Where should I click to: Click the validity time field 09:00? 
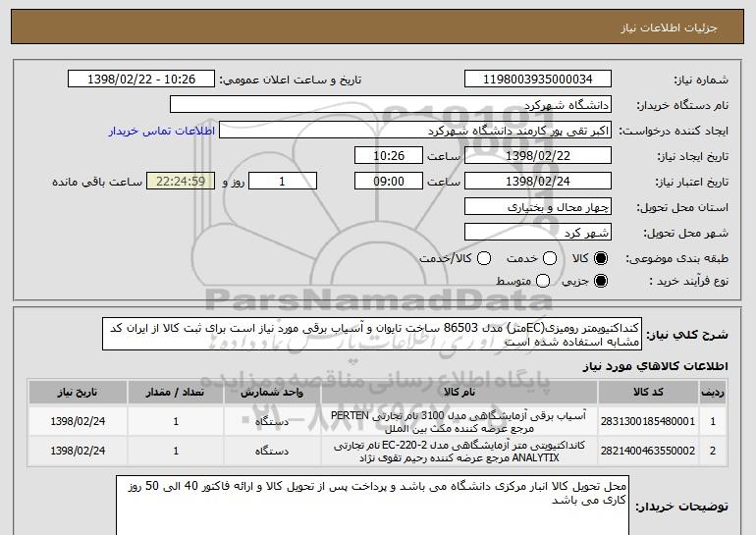pyautogui.click(x=389, y=182)
